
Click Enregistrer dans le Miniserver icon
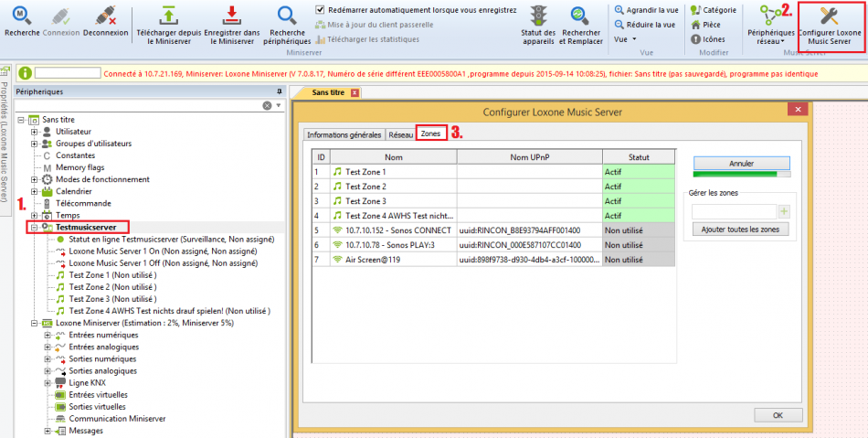[x=231, y=15]
